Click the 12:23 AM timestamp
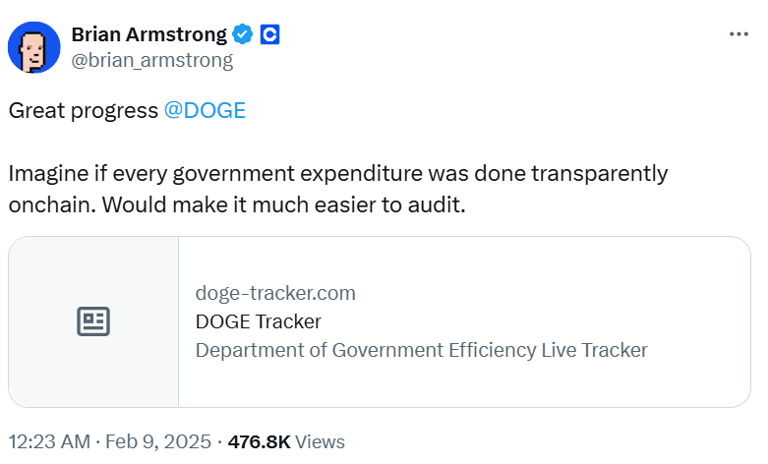Image resolution: width=768 pixels, height=464 pixels. (47, 441)
